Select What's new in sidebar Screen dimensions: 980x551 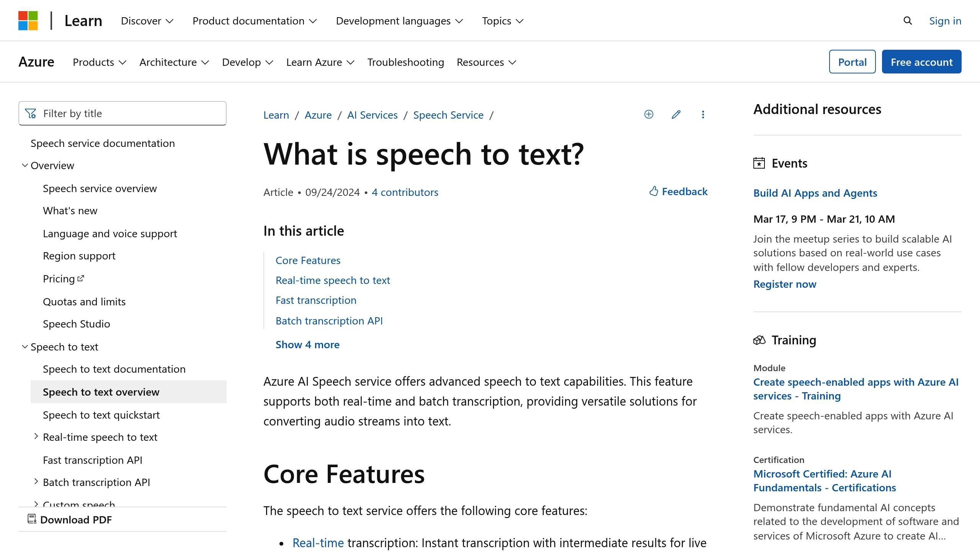(70, 210)
